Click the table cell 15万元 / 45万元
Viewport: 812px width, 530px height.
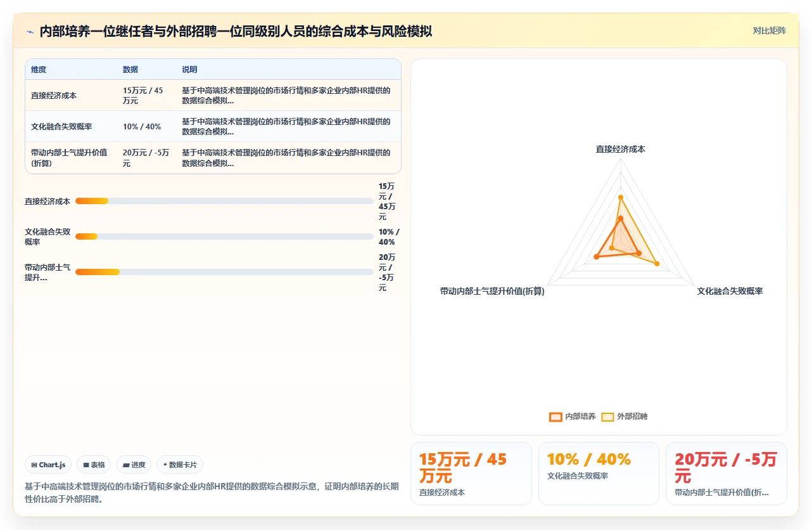143,96
